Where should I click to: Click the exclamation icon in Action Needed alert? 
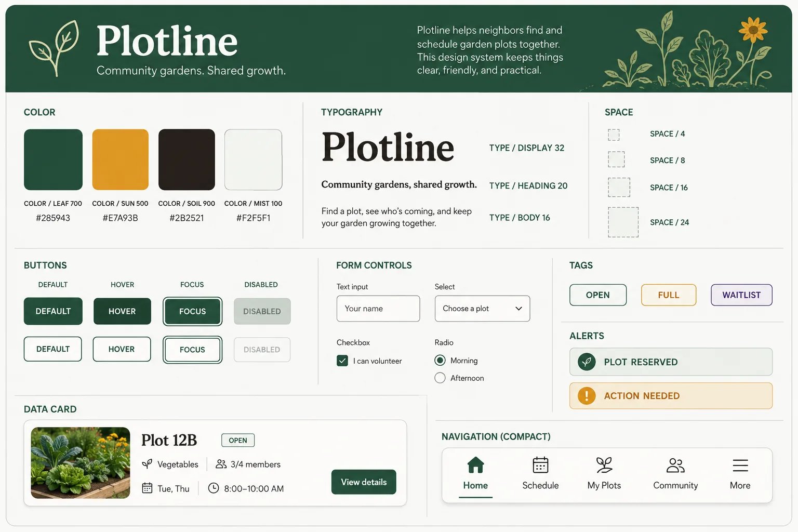click(x=587, y=396)
